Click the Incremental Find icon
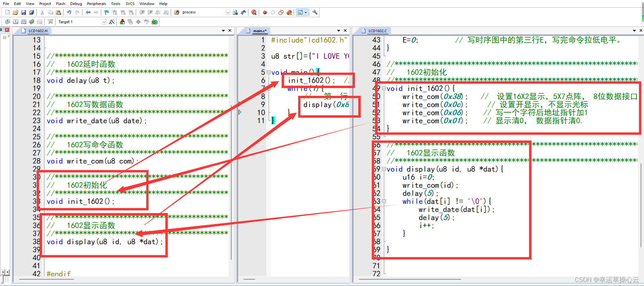The height and width of the screenshot is (286, 644). pos(243,12)
